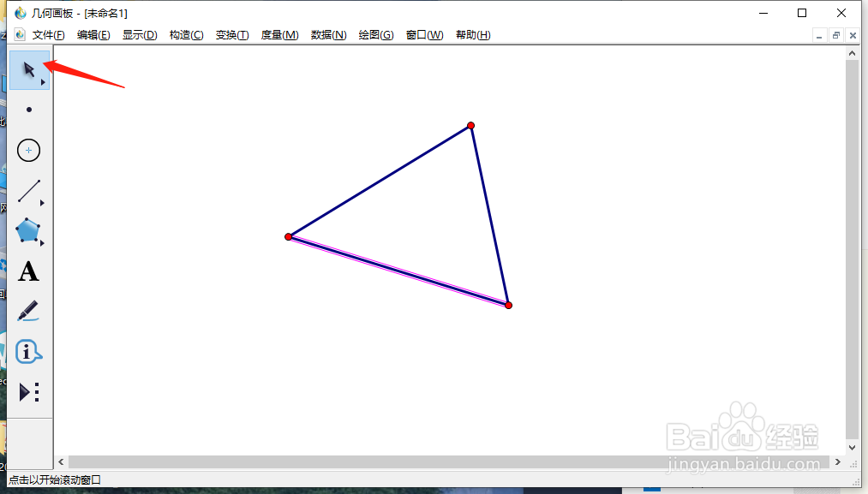Click the horizontal scrollbar left arrow
Viewport: 868px width, 494px height.
pos(61,462)
